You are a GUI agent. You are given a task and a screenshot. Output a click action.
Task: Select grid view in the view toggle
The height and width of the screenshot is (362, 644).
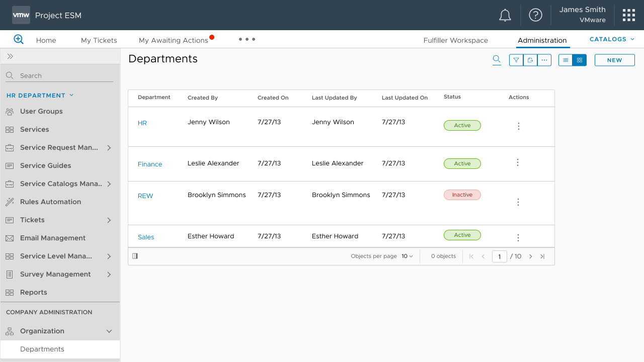tap(579, 60)
